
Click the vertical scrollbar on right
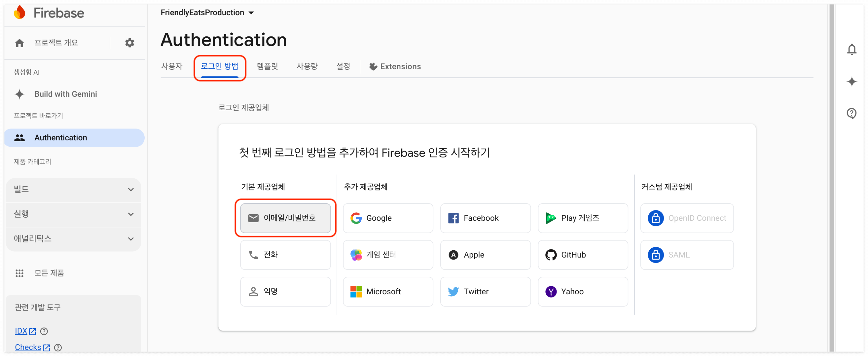[831, 178]
